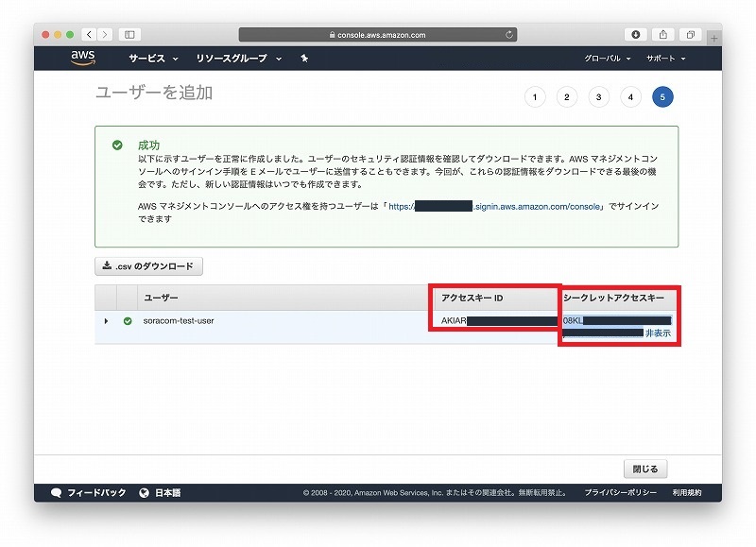Viewport: 756px width, 547px height.
Task: Show all tabs overview icon
Action: coord(691,35)
